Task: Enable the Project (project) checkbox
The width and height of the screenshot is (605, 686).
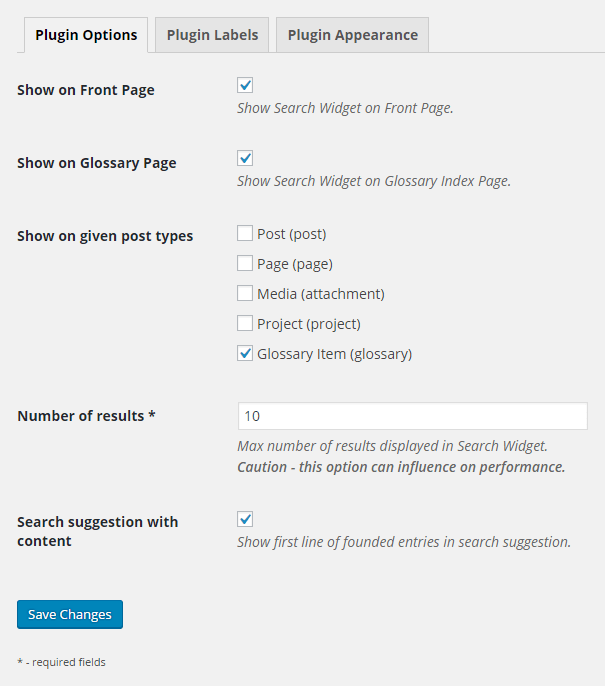Action: point(245,324)
